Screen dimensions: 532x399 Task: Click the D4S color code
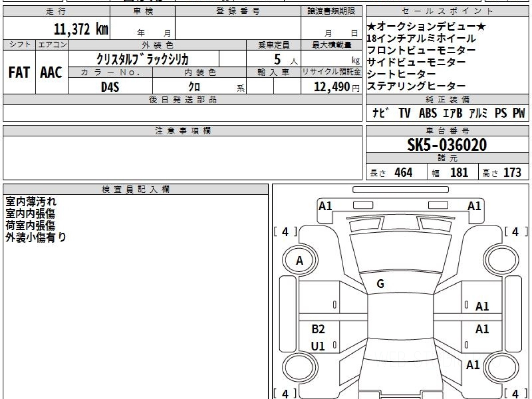tap(110, 87)
